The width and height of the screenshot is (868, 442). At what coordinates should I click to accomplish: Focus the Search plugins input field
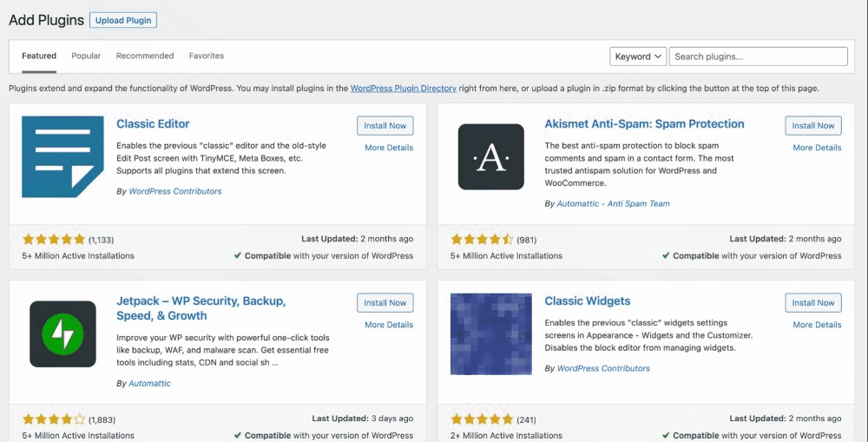coord(758,56)
